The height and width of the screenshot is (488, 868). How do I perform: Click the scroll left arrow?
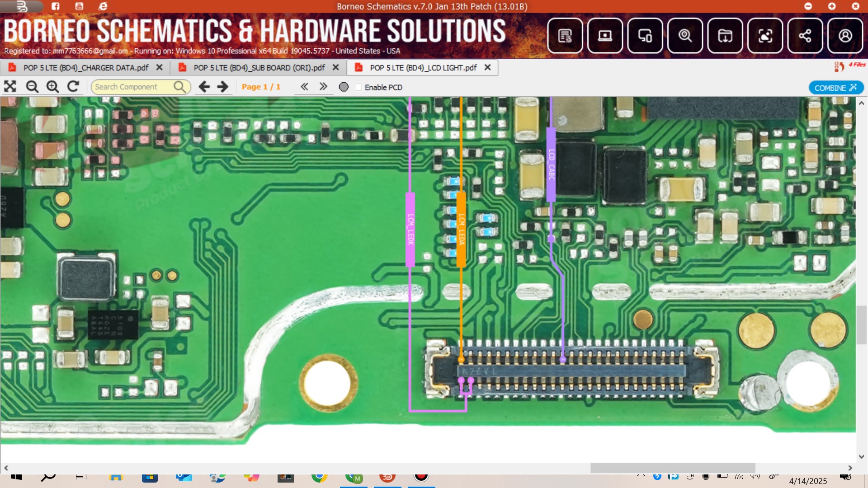pyautogui.click(x=6, y=468)
